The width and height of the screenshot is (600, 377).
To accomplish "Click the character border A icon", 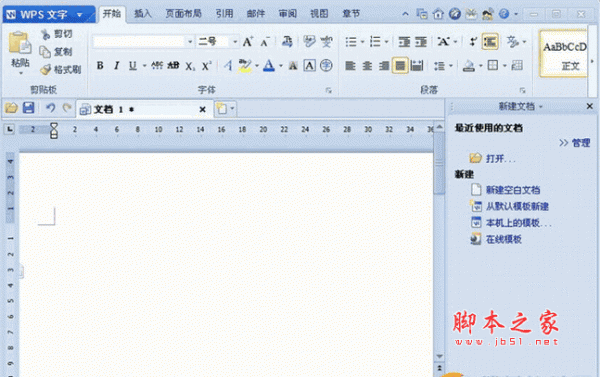I will point(310,66).
